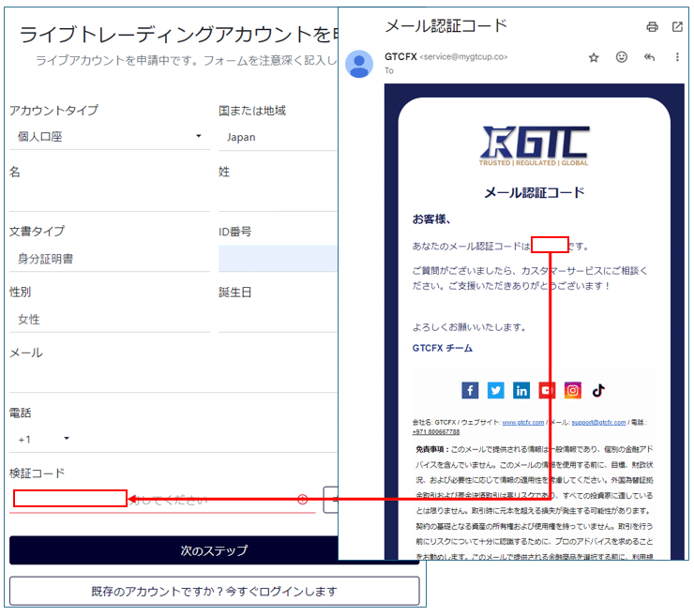Click the support@gtcfx.com email link

pyautogui.click(x=598, y=422)
